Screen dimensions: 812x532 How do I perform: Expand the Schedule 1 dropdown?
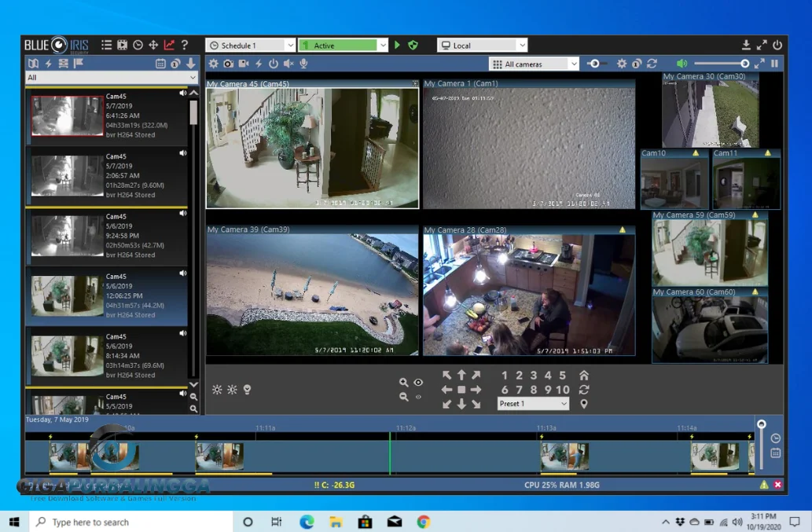[x=290, y=46]
